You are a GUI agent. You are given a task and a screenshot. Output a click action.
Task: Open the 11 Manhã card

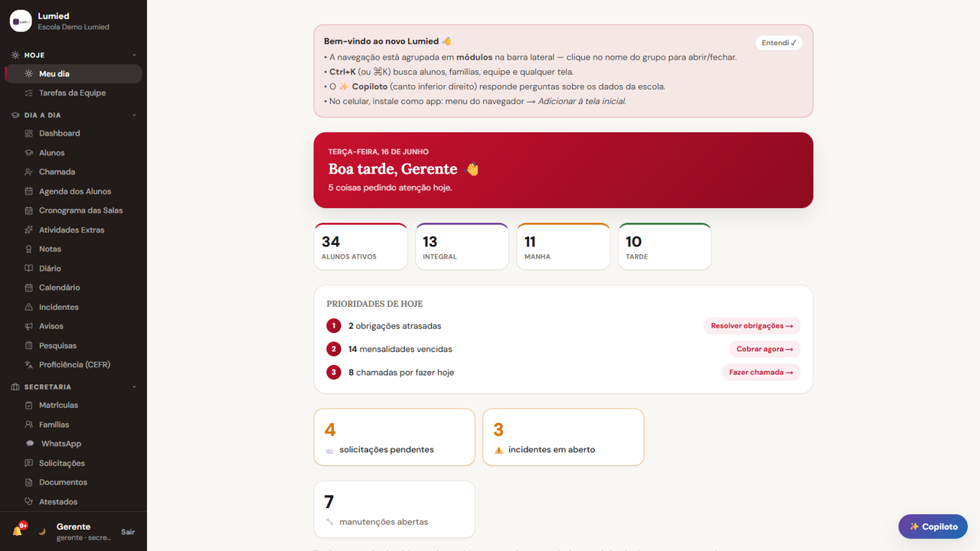(563, 246)
